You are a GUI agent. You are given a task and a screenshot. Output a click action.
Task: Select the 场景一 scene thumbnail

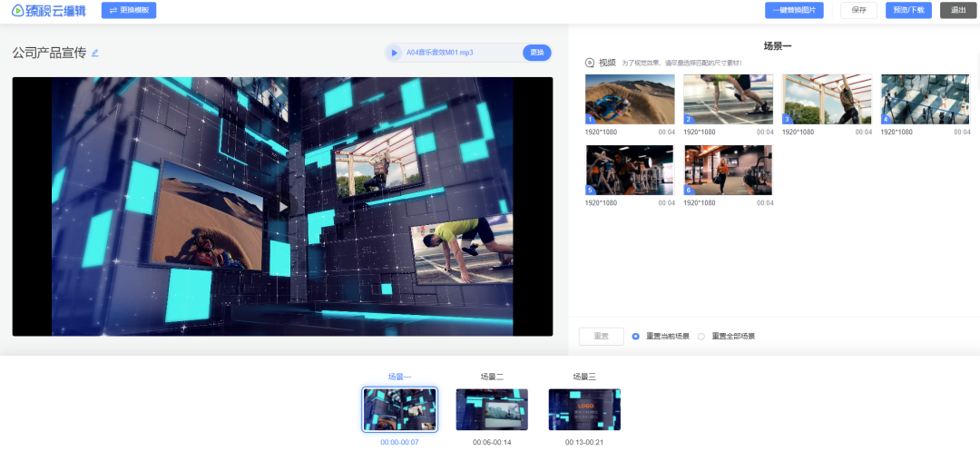pos(399,409)
